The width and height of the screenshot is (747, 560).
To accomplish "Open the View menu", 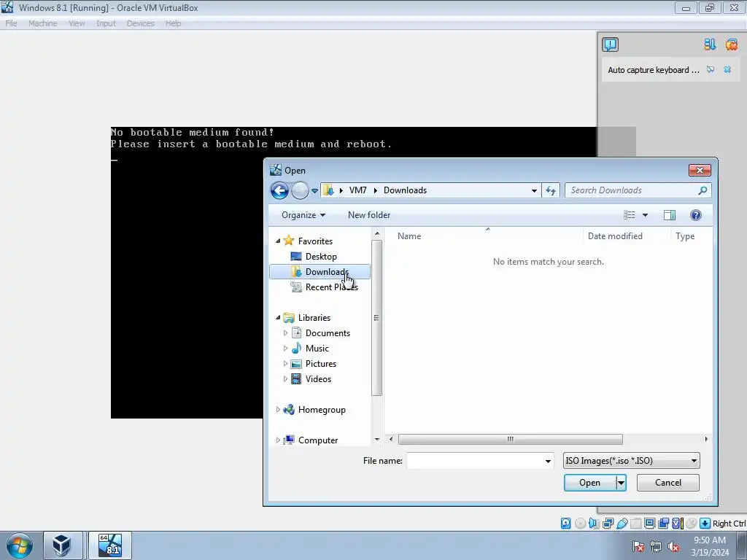I will tap(77, 23).
